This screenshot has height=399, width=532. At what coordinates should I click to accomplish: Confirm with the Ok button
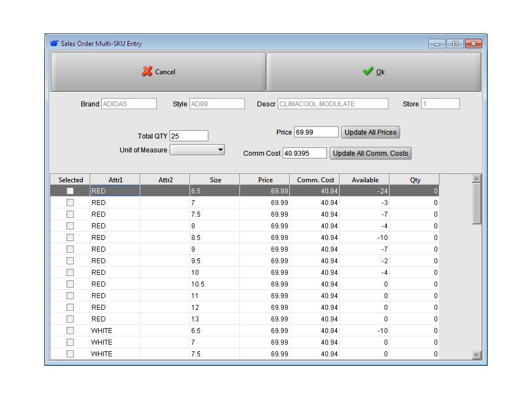coord(374,71)
